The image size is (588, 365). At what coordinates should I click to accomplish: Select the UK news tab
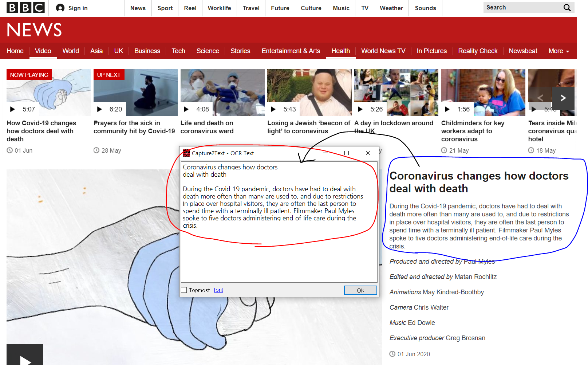pyautogui.click(x=119, y=51)
